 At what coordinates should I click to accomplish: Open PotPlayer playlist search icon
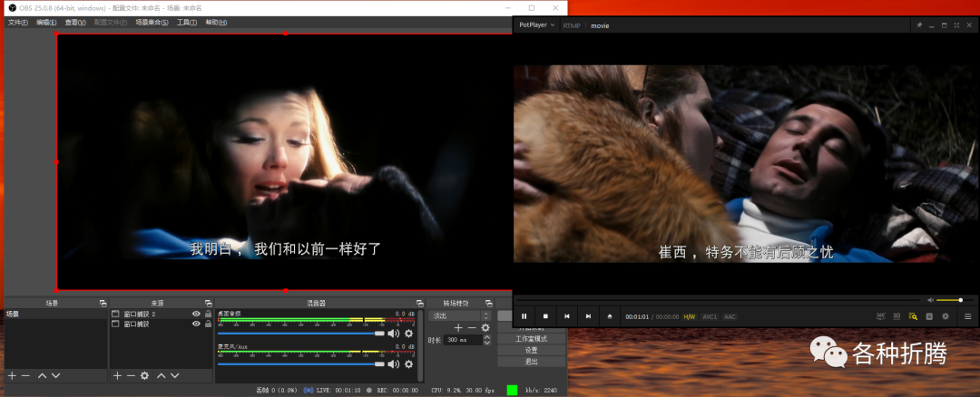pos(913,316)
